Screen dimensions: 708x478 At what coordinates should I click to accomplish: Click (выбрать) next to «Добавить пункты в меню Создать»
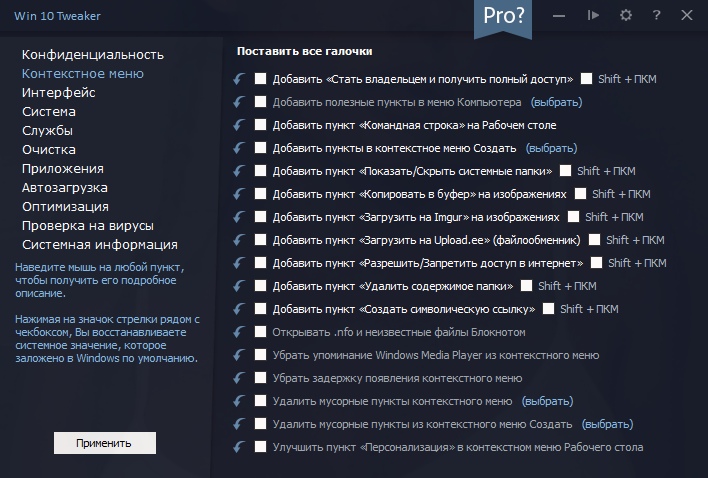(551, 149)
